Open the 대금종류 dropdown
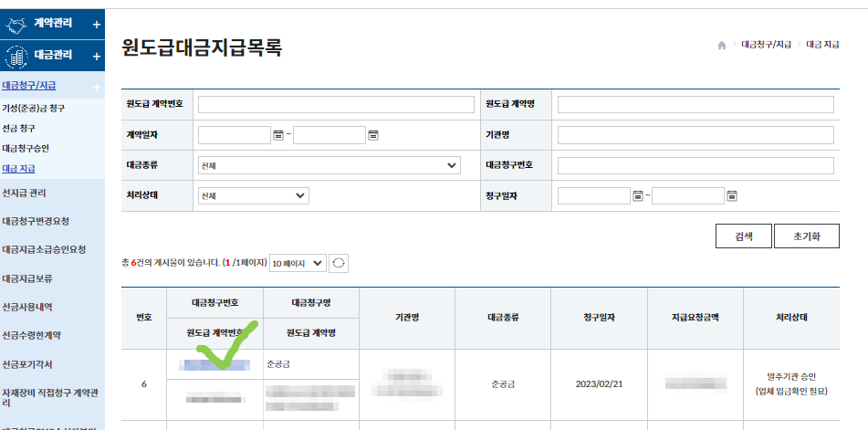This screenshot has height=430, width=868. [329, 165]
